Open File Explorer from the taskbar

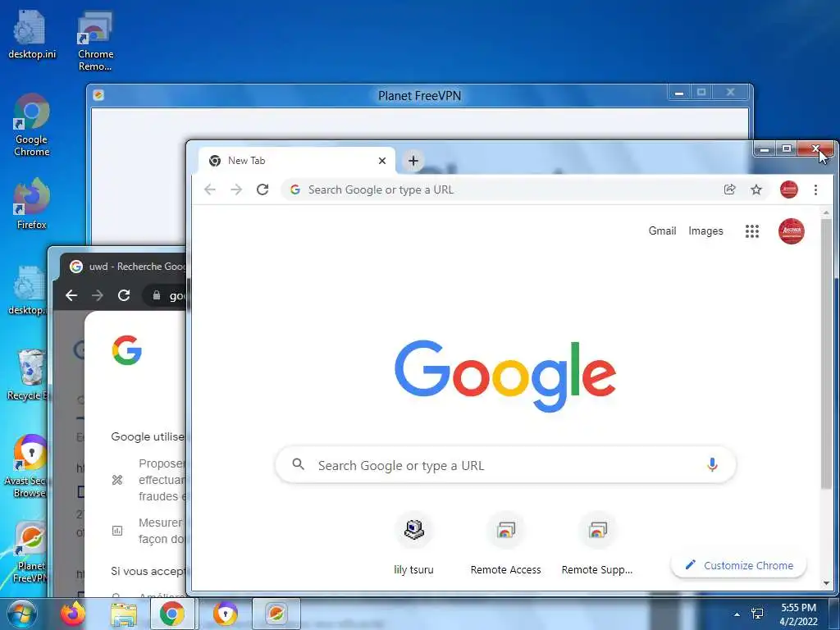[x=123, y=614]
